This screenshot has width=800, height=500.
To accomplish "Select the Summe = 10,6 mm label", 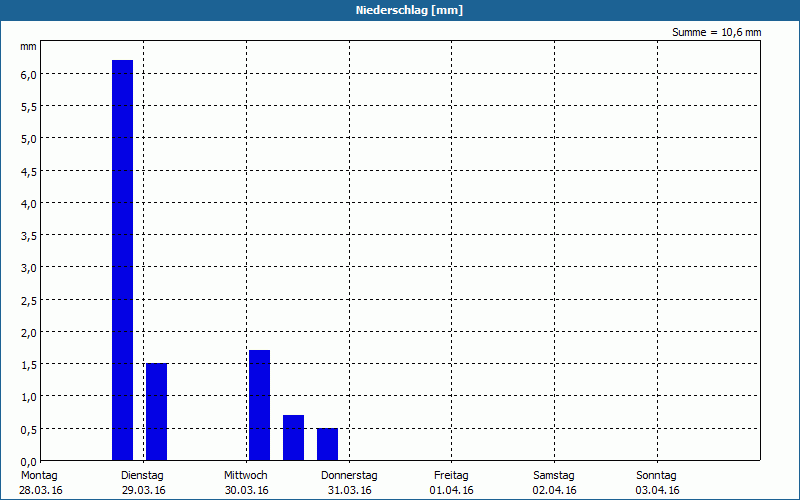I will click(716, 33).
